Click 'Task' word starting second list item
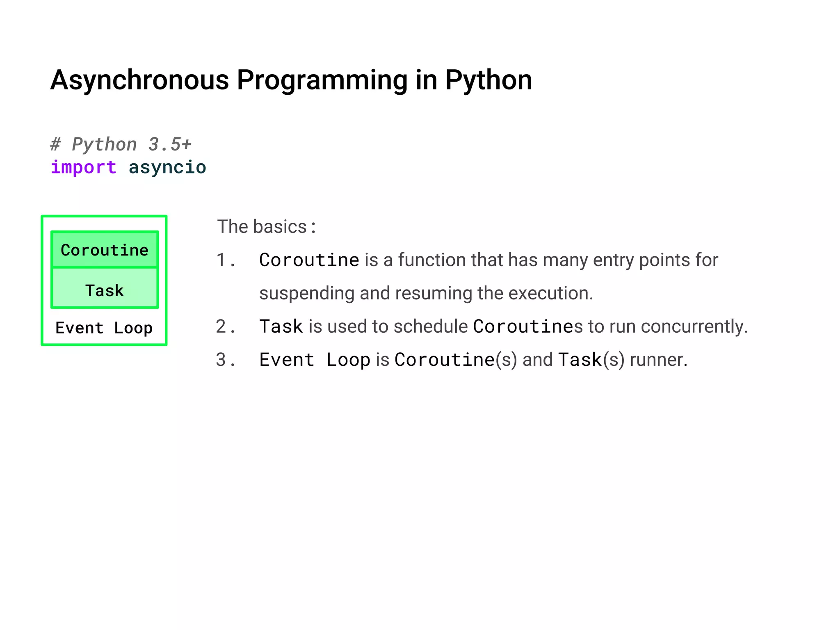The height and width of the screenshot is (630, 840). 281,326
